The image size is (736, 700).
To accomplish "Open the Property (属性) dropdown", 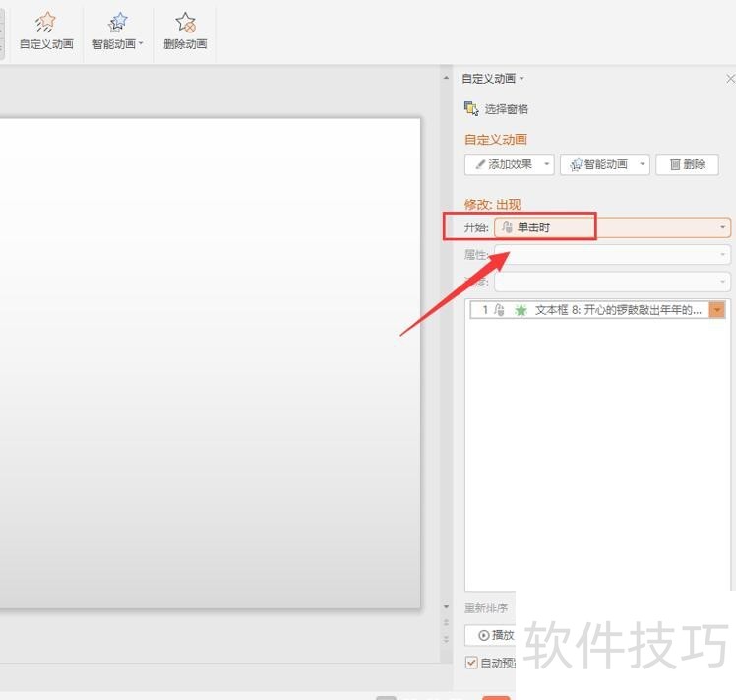I will (613, 255).
